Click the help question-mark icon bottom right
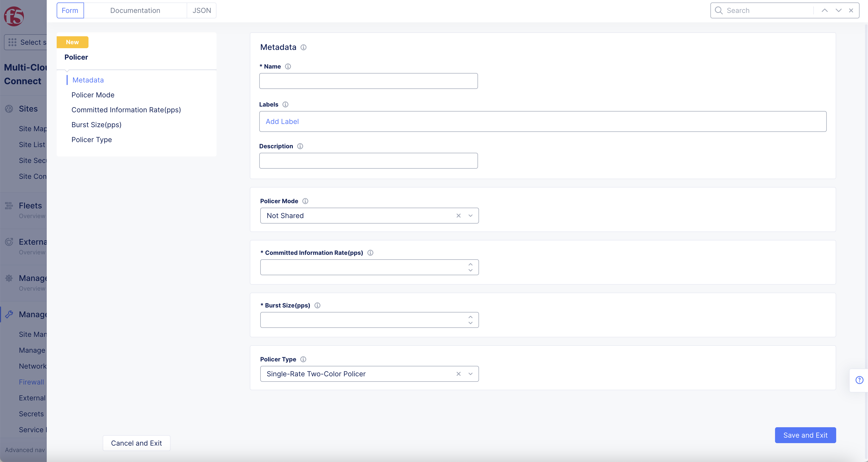 pos(860,380)
